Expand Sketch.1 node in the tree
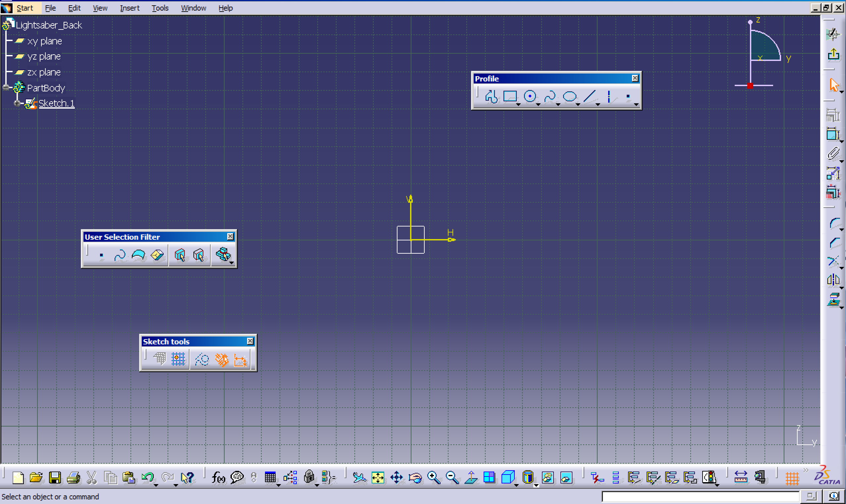 pos(17,103)
